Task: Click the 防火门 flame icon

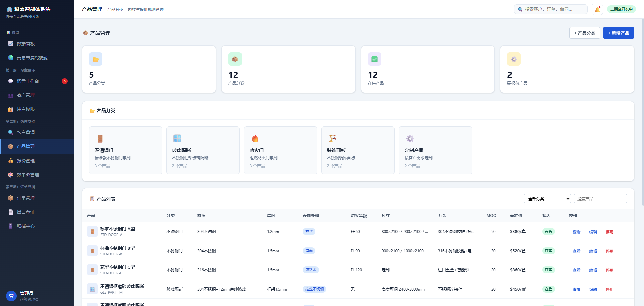Action: (255, 138)
